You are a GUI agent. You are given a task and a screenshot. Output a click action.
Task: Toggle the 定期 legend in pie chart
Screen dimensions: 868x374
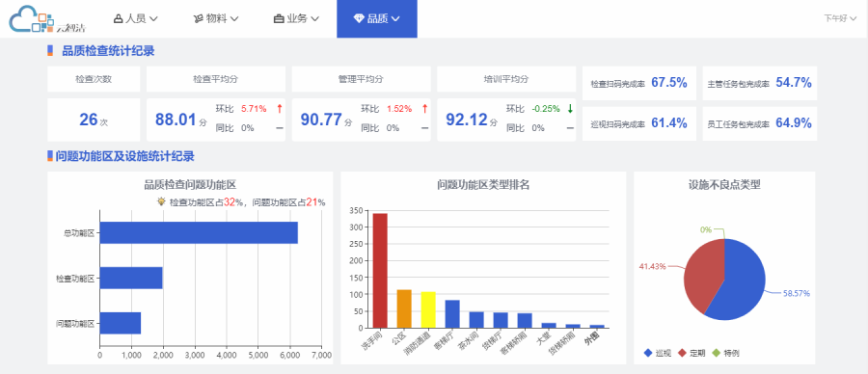tap(692, 353)
